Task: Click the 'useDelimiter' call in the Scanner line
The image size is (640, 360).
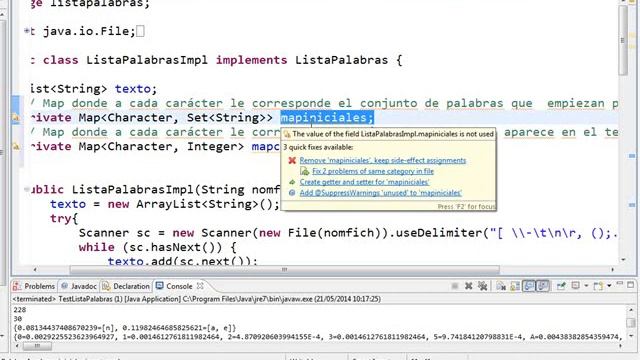Action: pos(439,233)
